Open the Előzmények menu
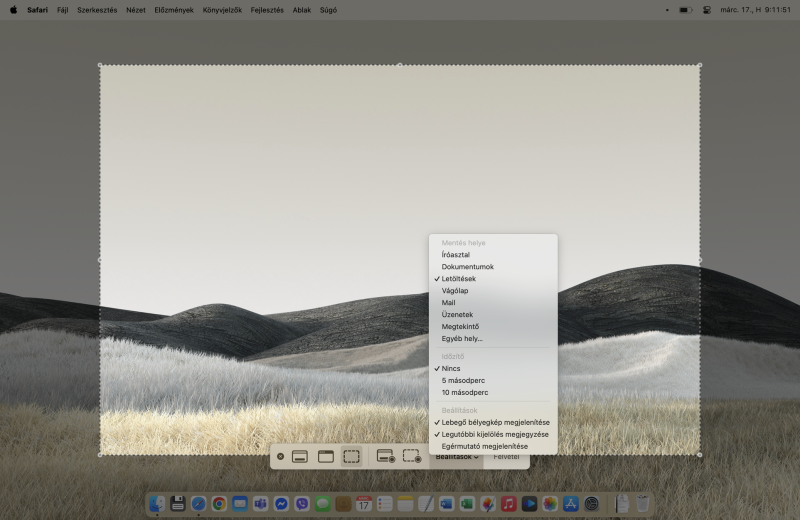The image size is (800, 520). 174,10
